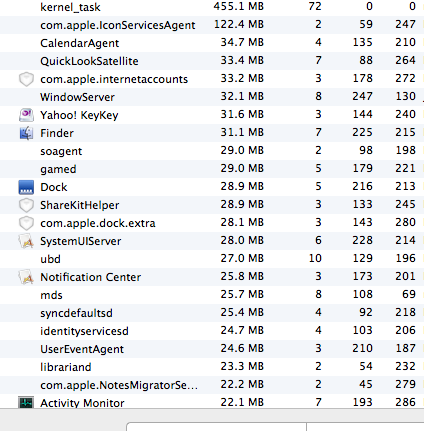Select the soagent process name

click(61, 151)
